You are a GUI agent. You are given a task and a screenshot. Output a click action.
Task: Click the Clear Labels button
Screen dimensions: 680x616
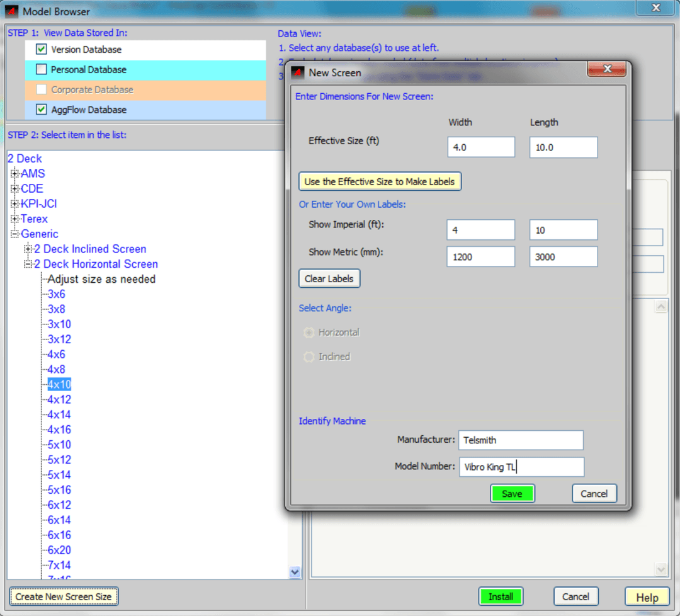(x=329, y=278)
